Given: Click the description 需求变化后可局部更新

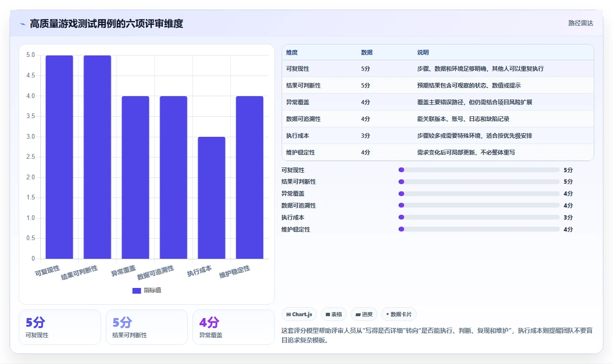Looking at the screenshot, I should coord(466,153).
